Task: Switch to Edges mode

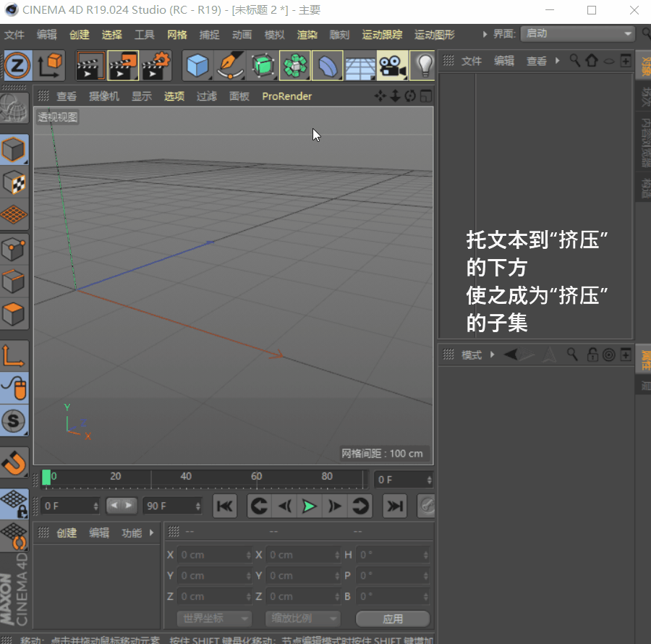Action: coord(14,281)
